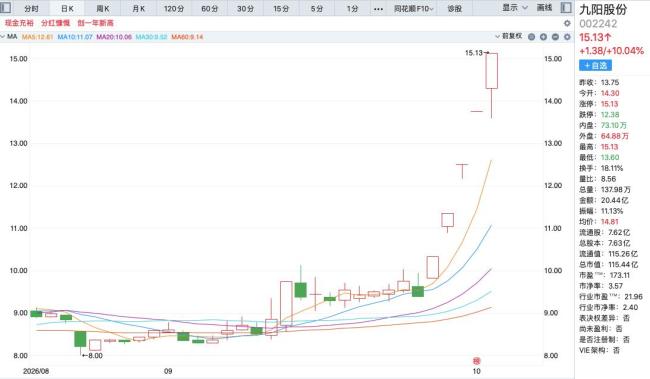Click the 跌停 12.38 value

(x=610, y=115)
